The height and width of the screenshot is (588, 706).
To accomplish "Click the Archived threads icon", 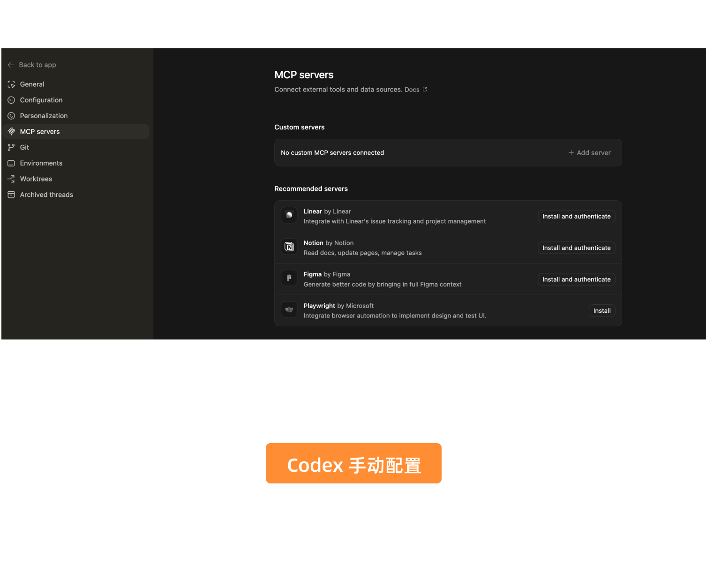I will [11, 195].
